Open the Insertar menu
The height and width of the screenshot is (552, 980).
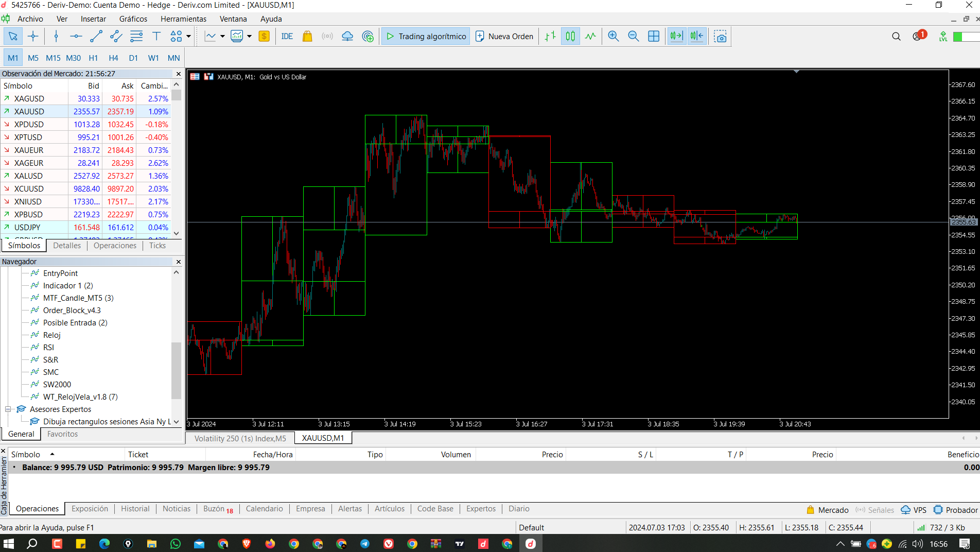pos(93,19)
